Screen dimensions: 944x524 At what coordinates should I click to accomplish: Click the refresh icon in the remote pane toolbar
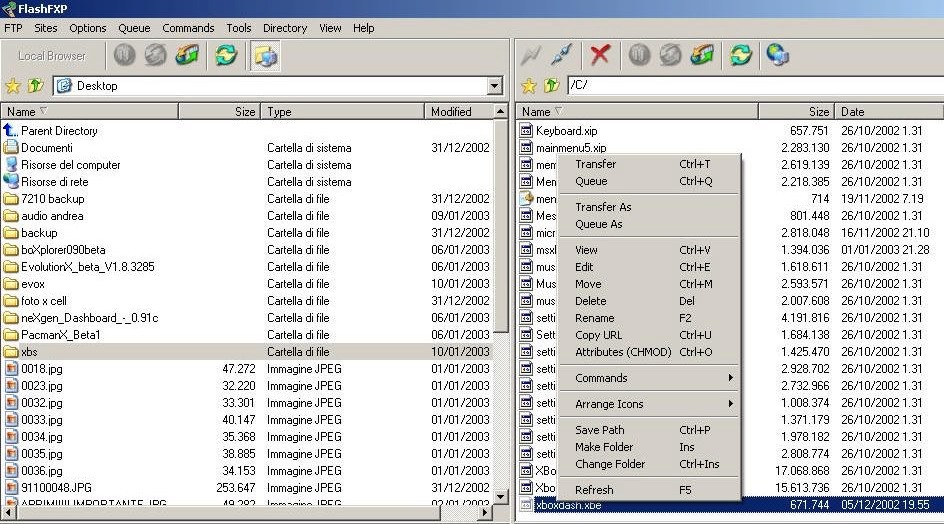tap(740, 55)
